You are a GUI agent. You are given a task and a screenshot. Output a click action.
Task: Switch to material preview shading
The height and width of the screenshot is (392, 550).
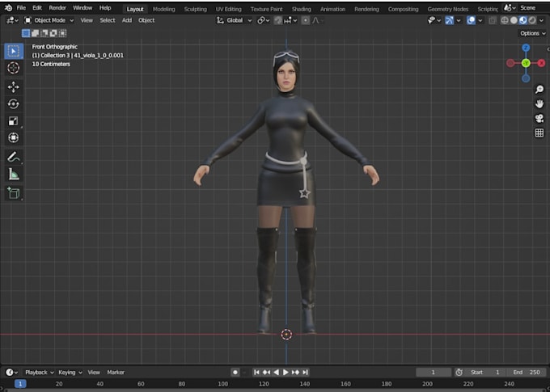tap(523, 20)
